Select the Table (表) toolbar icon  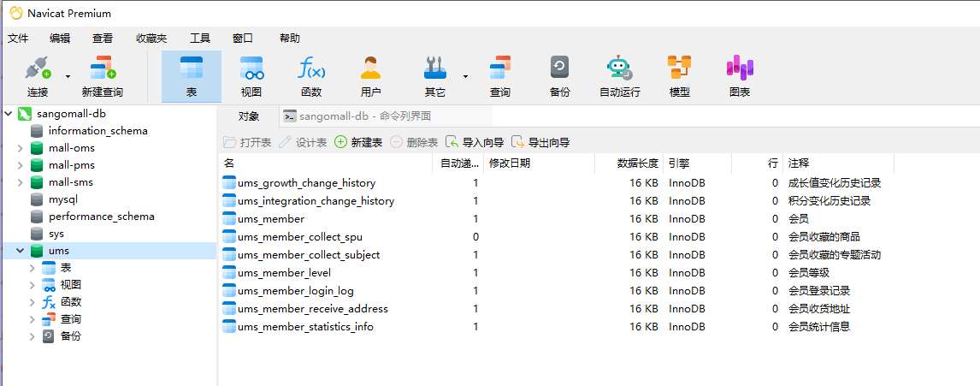point(192,68)
